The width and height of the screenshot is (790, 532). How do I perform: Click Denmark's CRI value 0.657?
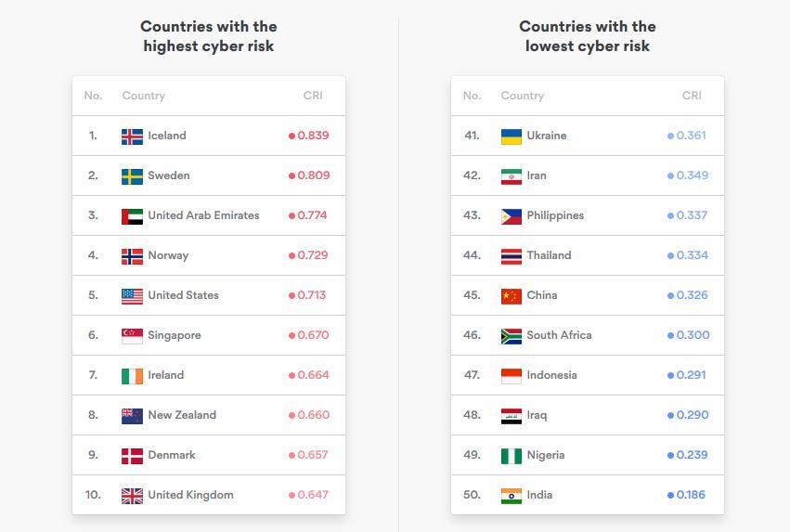coord(313,455)
